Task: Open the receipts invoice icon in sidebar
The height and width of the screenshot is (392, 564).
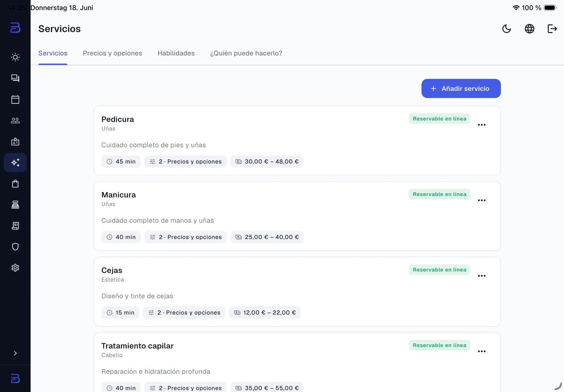Action: (x=15, y=226)
